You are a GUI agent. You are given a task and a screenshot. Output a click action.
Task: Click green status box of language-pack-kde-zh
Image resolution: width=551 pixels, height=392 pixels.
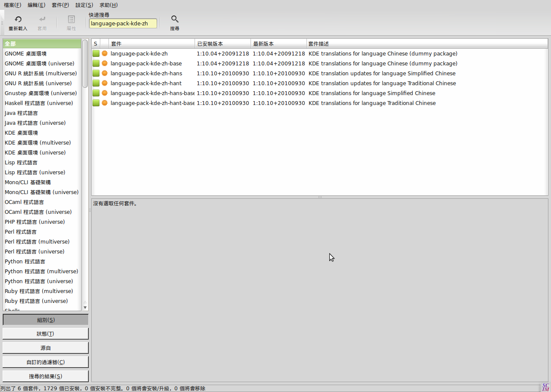(96, 54)
